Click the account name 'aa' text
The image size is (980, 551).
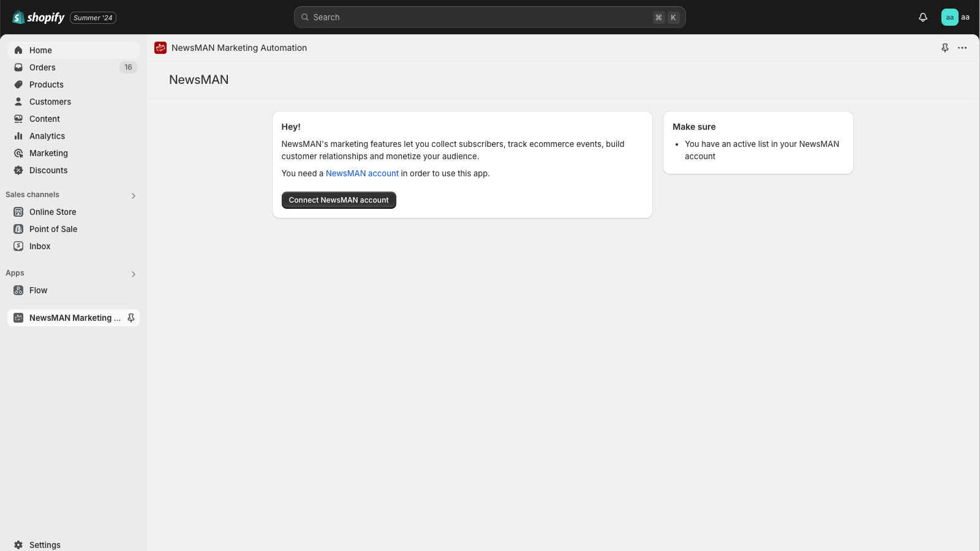pyautogui.click(x=965, y=17)
